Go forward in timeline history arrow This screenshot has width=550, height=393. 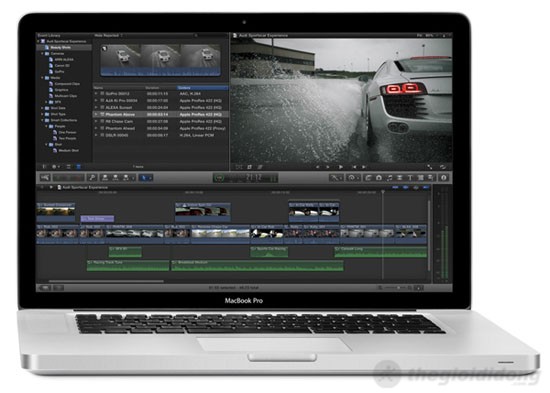(x=51, y=187)
